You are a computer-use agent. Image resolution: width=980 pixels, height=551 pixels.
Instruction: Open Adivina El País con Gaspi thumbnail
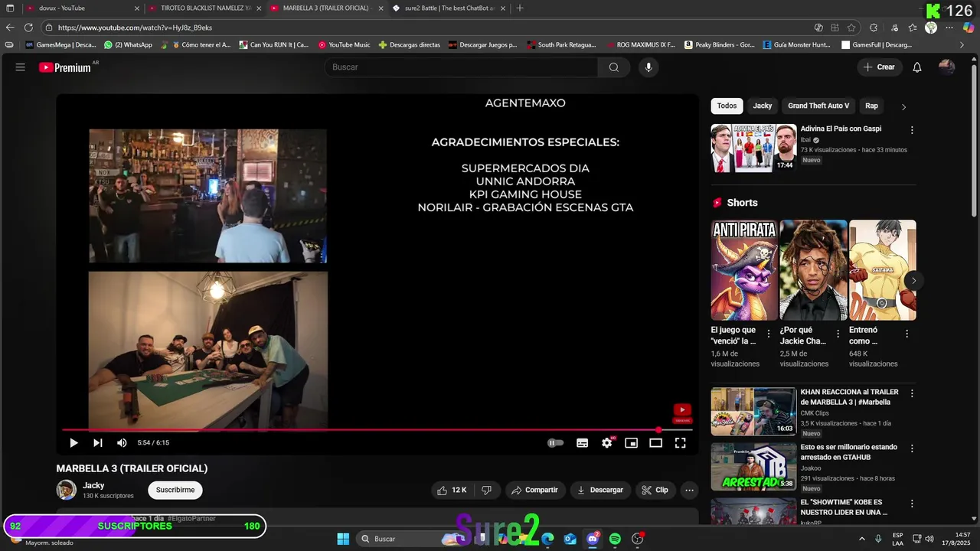tap(753, 148)
